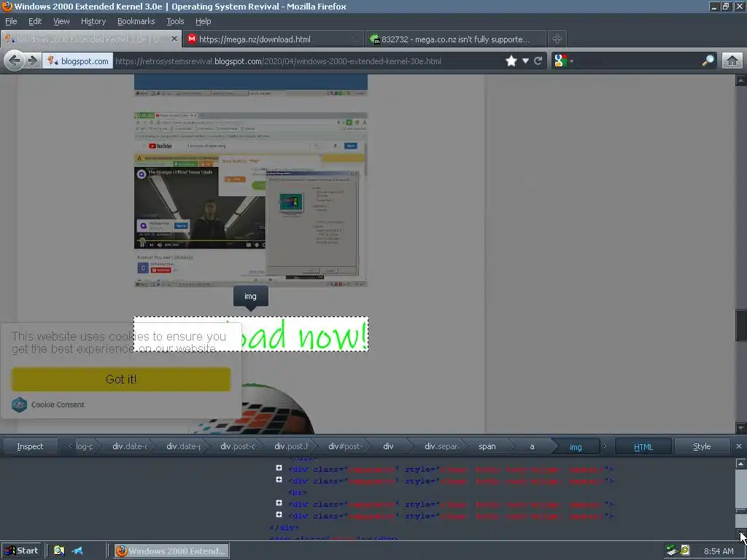Open the Cookie Consent link

pyautogui.click(x=58, y=404)
